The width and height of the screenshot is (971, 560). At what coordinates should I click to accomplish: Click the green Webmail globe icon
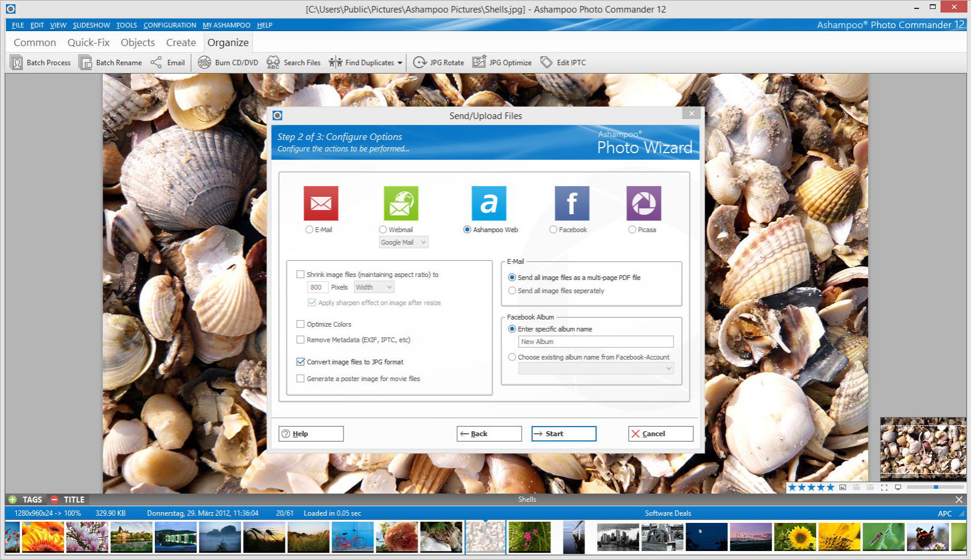(401, 203)
